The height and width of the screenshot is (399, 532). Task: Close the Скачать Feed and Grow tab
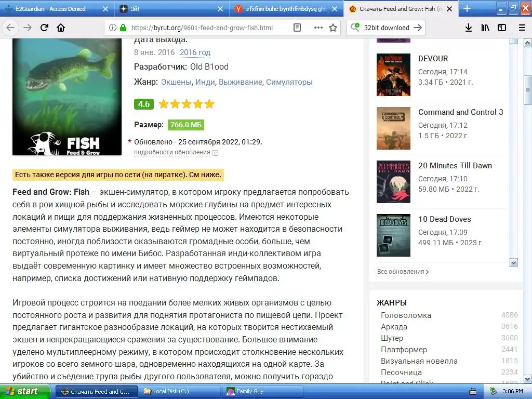(x=449, y=9)
